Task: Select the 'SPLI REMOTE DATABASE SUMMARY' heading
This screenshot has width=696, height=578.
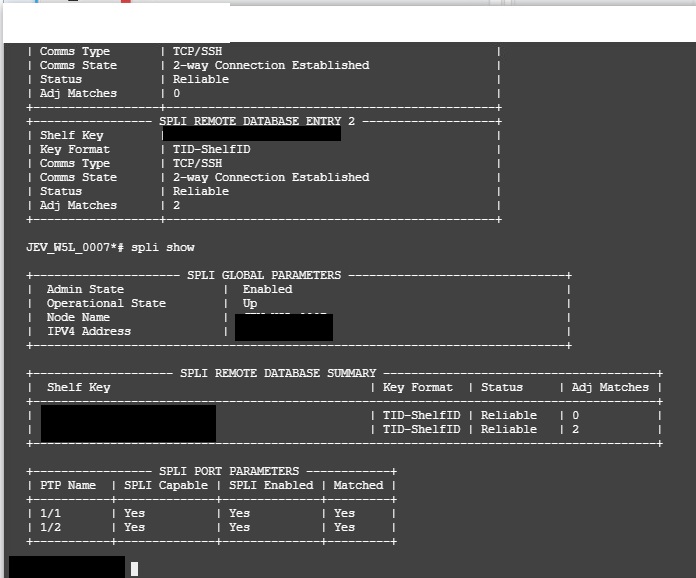Action: tap(278, 373)
